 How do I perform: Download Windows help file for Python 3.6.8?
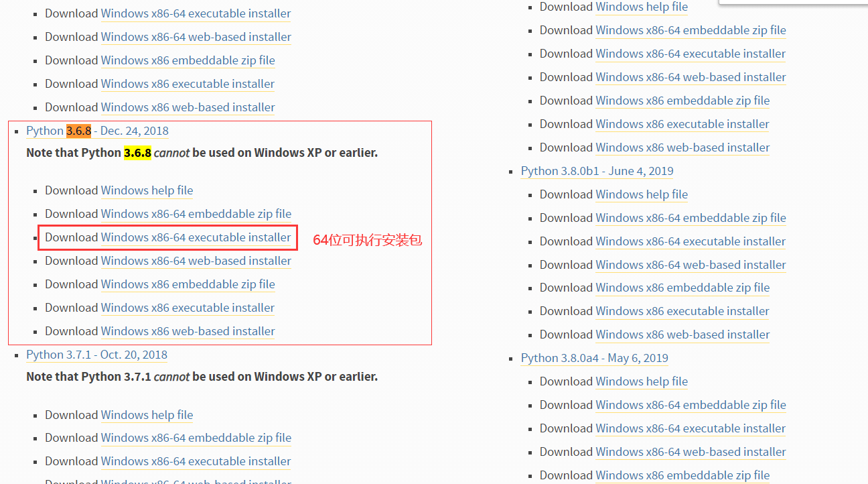click(x=147, y=190)
